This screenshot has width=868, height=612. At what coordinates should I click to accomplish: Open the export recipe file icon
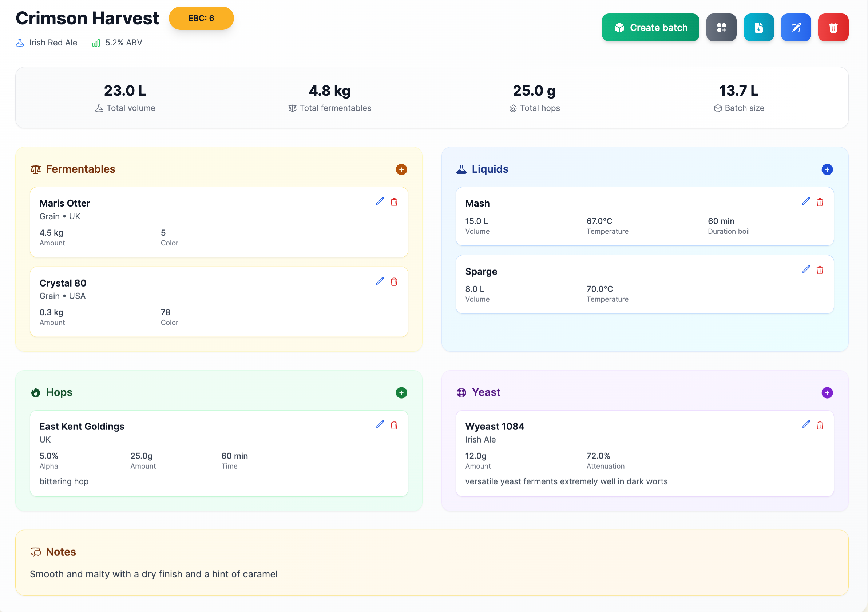point(759,27)
